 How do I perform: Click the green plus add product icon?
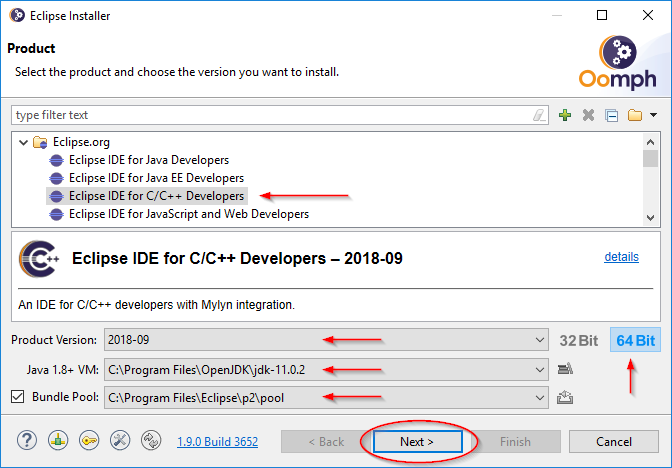[565, 115]
